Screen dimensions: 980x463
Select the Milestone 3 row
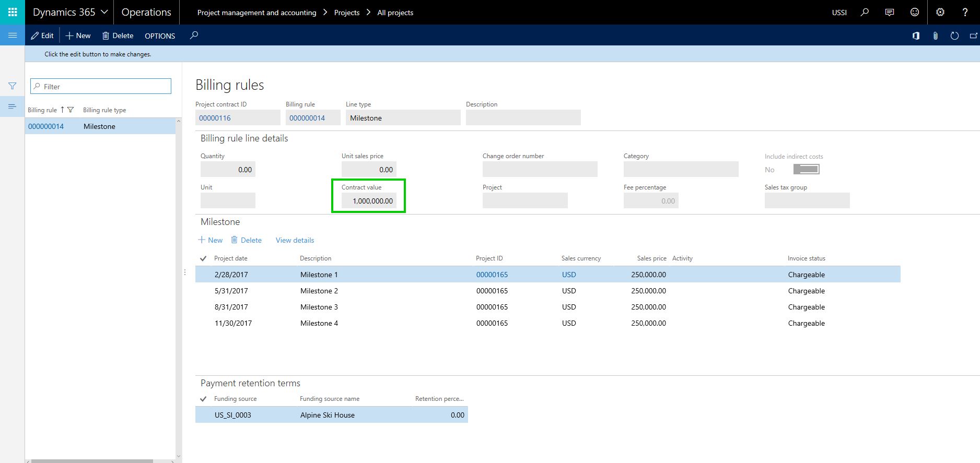tap(547, 307)
